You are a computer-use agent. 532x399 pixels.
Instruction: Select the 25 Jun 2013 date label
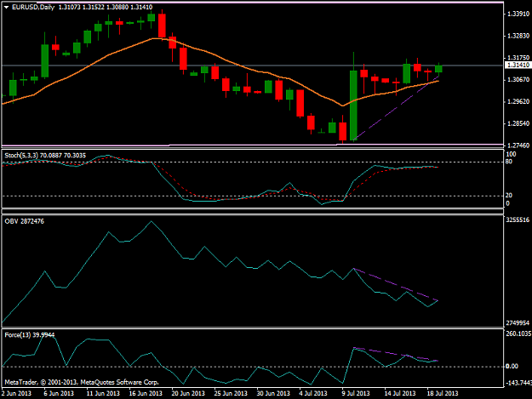[x=231, y=393]
